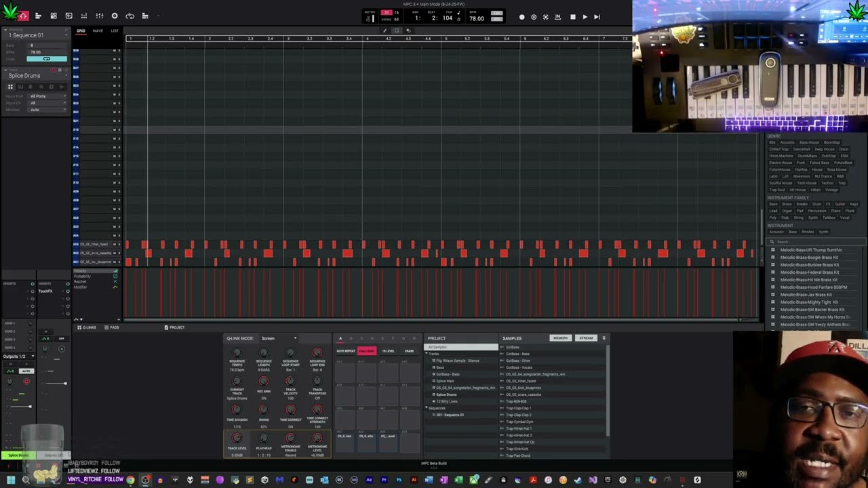The image size is (868, 488).
Task: Toggle record arm for Splice Drums track
Action: (54, 70)
